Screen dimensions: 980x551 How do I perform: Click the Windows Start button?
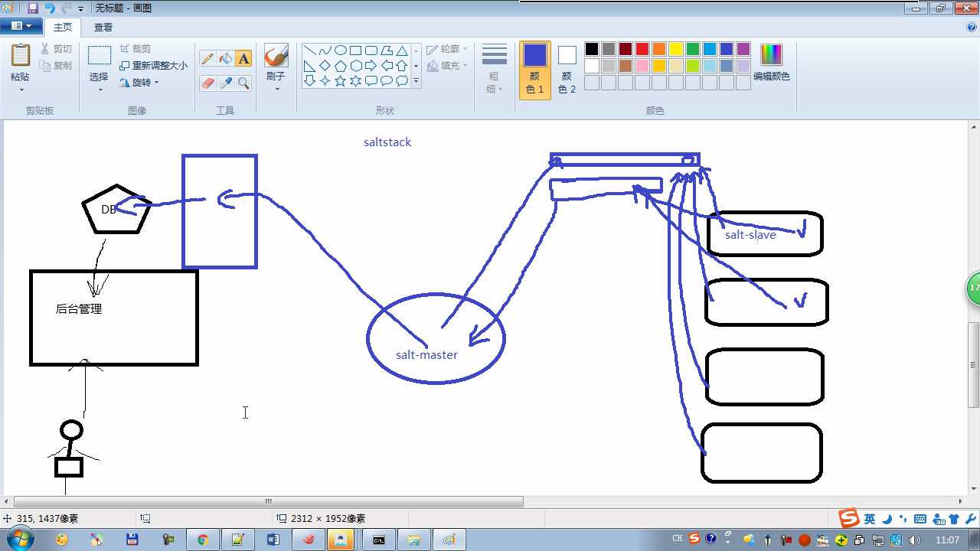(19, 539)
